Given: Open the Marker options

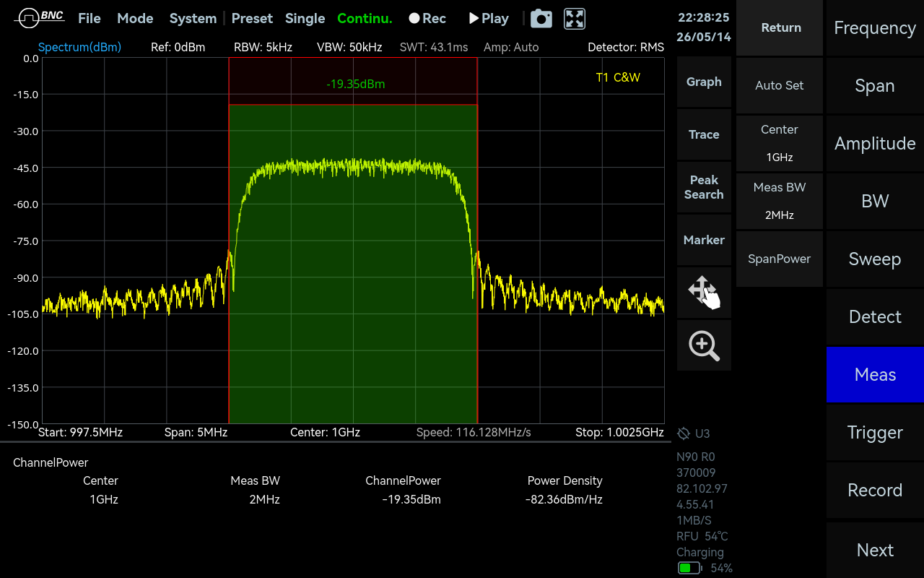Looking at the screenshot, I should 704,240.
